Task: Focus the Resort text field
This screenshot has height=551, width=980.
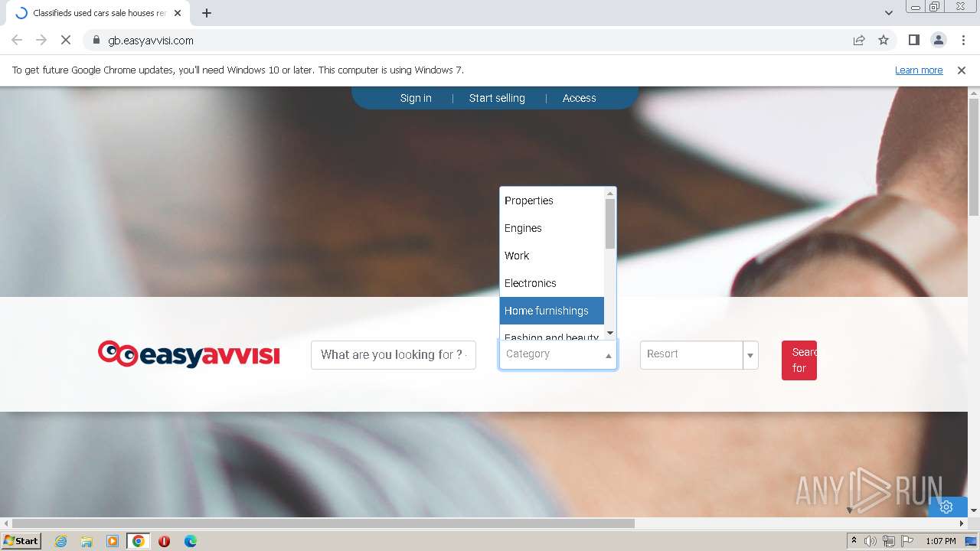Action: (x=691, y=354)
